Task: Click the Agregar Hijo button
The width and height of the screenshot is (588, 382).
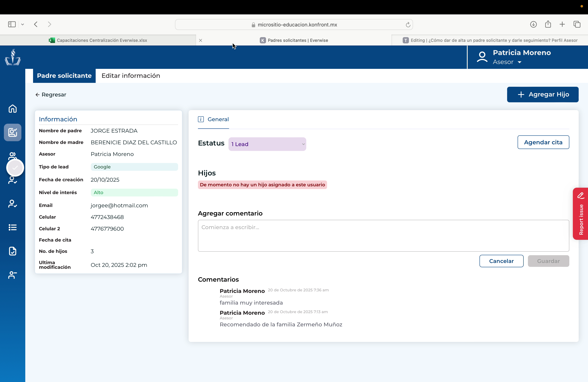Action: pyautogui.click(x=542, y=94)
